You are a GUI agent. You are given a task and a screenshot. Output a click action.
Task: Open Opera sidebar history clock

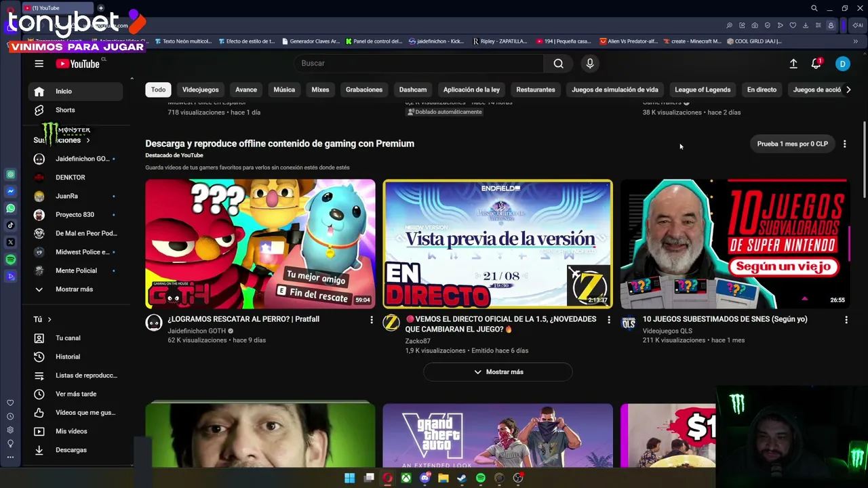pos(10,416)
